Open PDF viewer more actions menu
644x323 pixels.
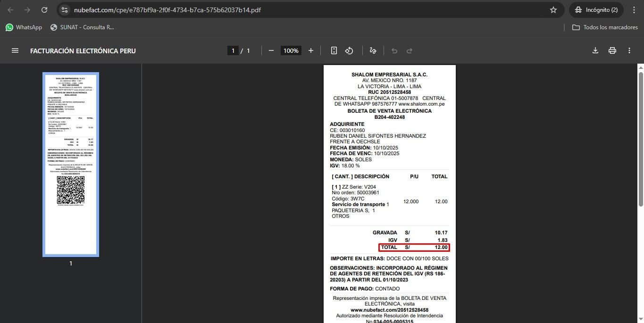click(x=629, y=50)
